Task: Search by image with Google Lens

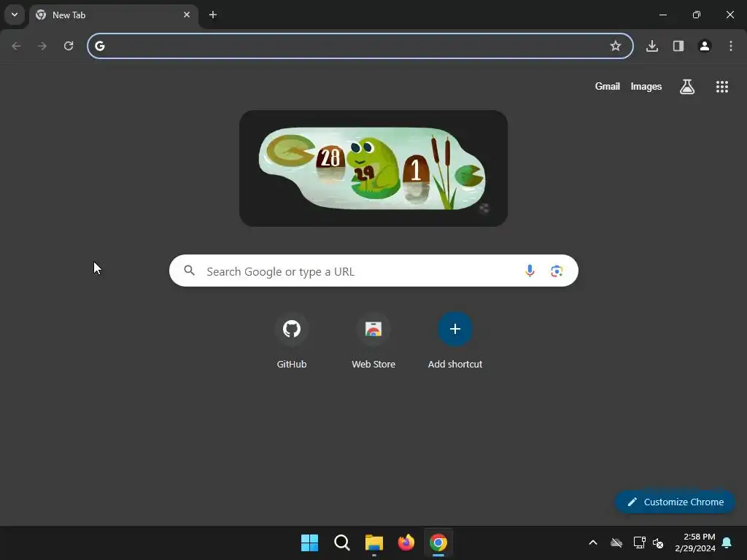Action: (557, 271)
